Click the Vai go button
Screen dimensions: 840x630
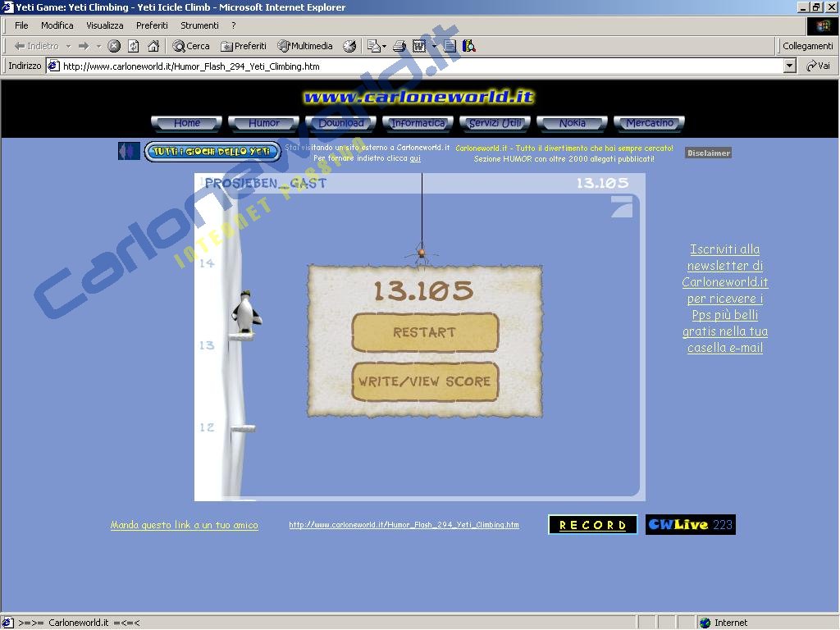[818, 66]
